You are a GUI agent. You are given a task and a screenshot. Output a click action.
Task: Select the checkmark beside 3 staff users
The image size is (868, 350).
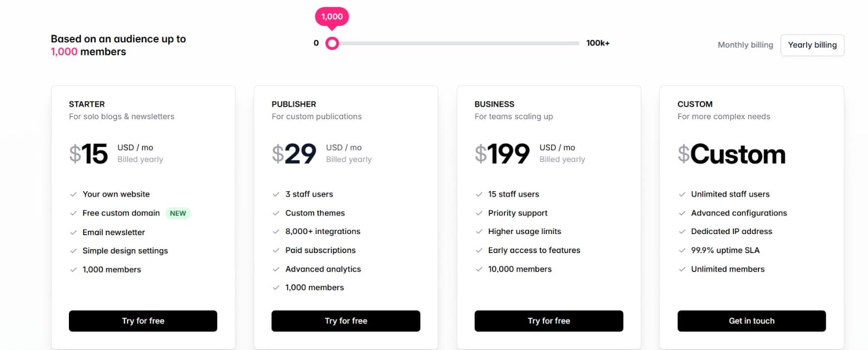tap(276, 193)
